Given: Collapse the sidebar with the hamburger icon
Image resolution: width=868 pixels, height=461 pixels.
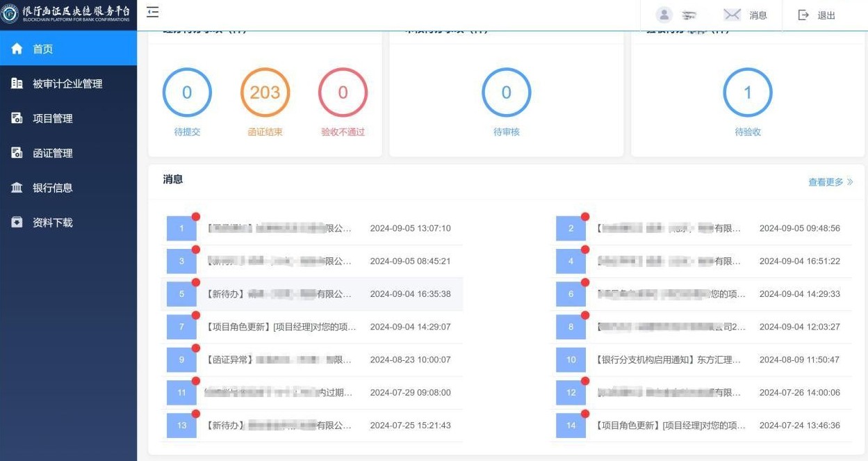Looking at the screenshot, I should (x=153, y=13).
